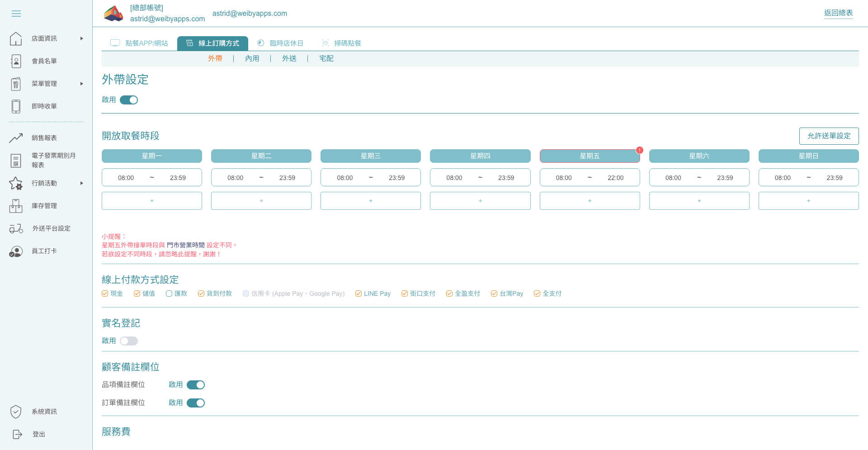Image resolution: width=868 pixels, height=450 pixels.
Task: Click the 銷售報表 sales chart icon
Action: pyautogui.click(x=16, y=138)
